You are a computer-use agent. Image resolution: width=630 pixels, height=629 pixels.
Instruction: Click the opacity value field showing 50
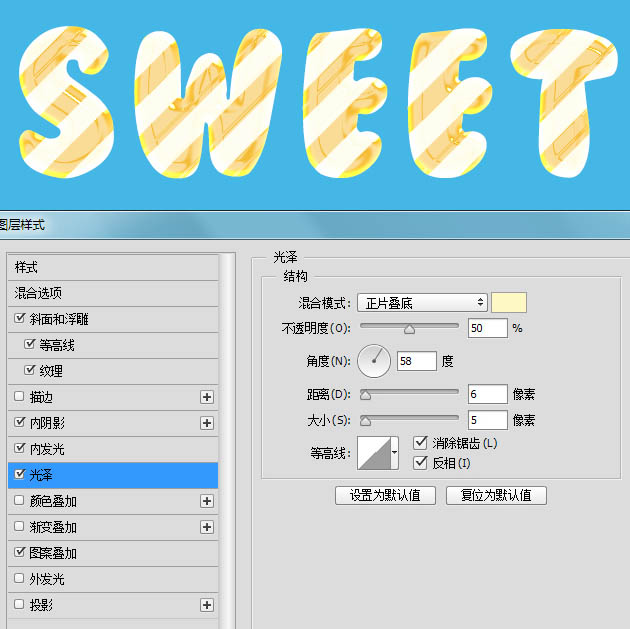pos(488,328)
